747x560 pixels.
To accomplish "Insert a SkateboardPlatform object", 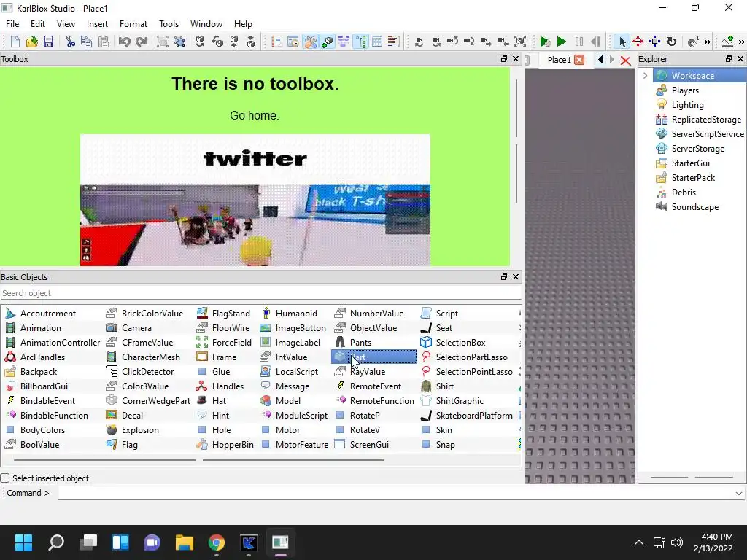I will pos(467,416).
